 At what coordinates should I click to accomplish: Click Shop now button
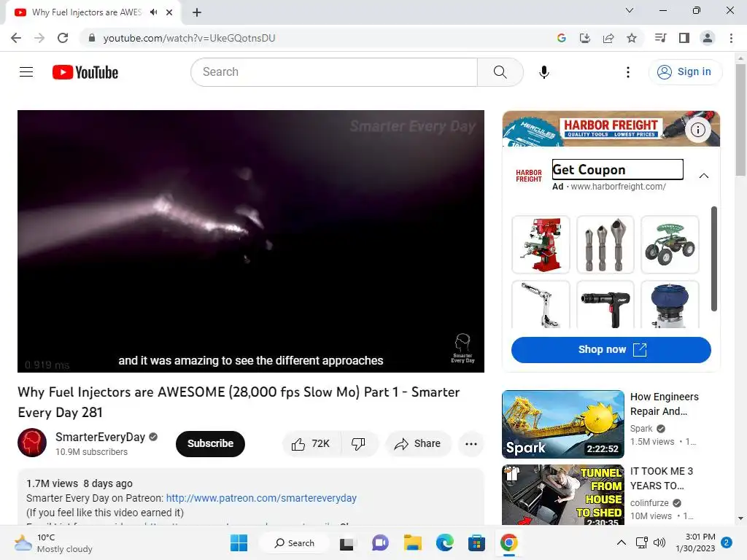point(611,349)
